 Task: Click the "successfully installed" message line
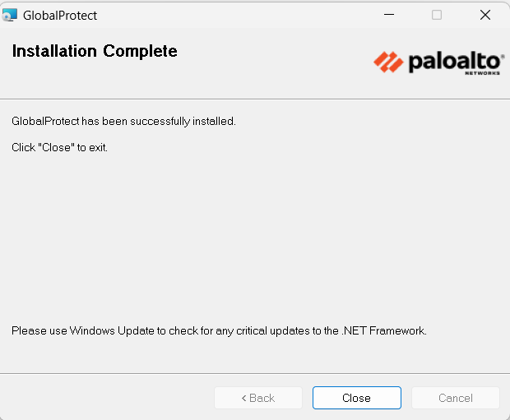[123, 121]
